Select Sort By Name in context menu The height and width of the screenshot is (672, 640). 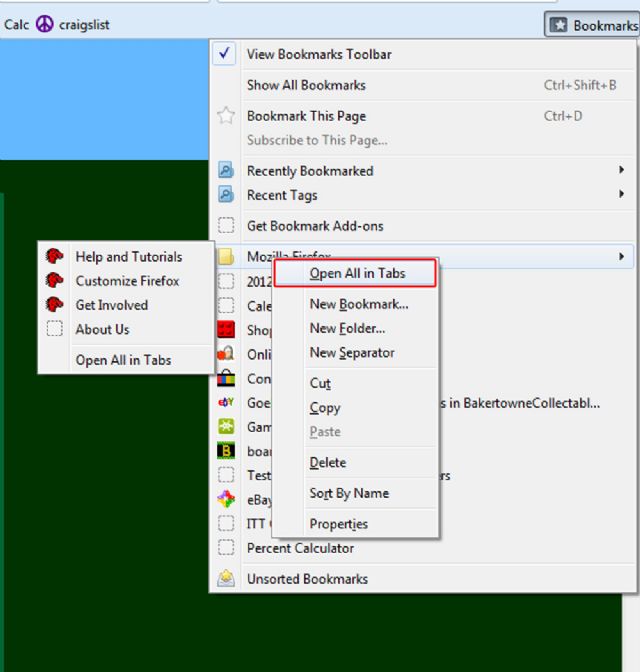click(x=349, y=493)
